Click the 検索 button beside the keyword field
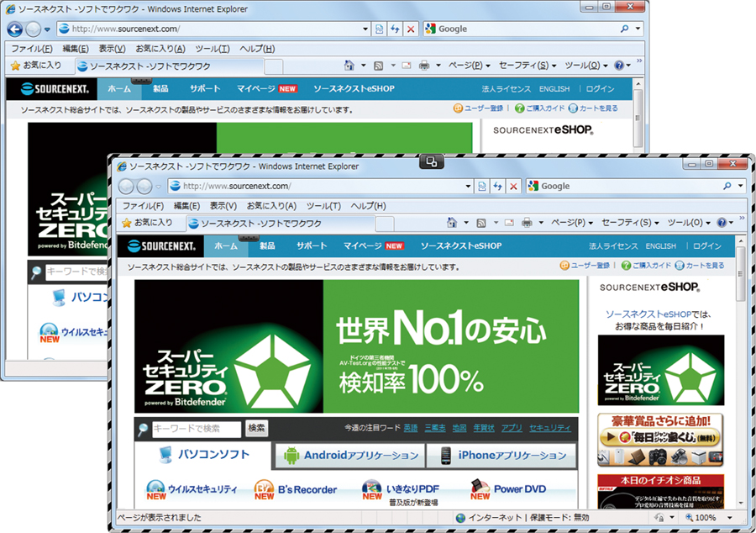This screenshot has height=533, width=756. point(256,428)
